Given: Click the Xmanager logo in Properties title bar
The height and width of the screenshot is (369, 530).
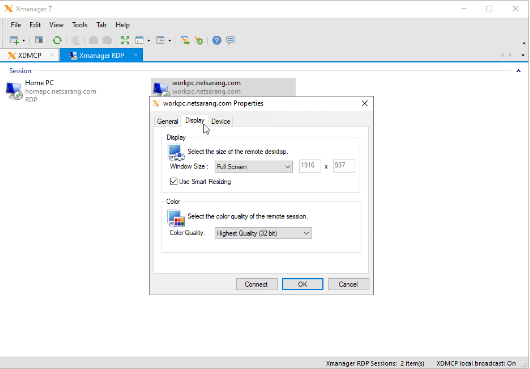Looking at the screenshot, I should pos(156,103).
